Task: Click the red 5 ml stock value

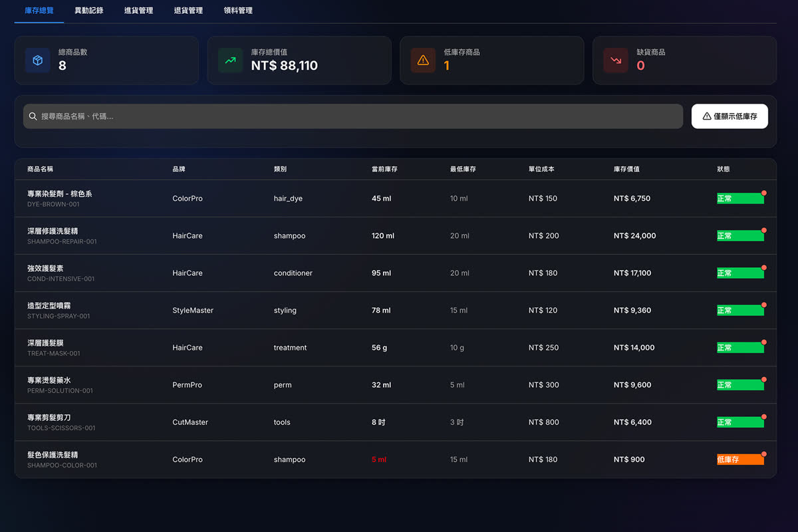Action: point(379,460)
